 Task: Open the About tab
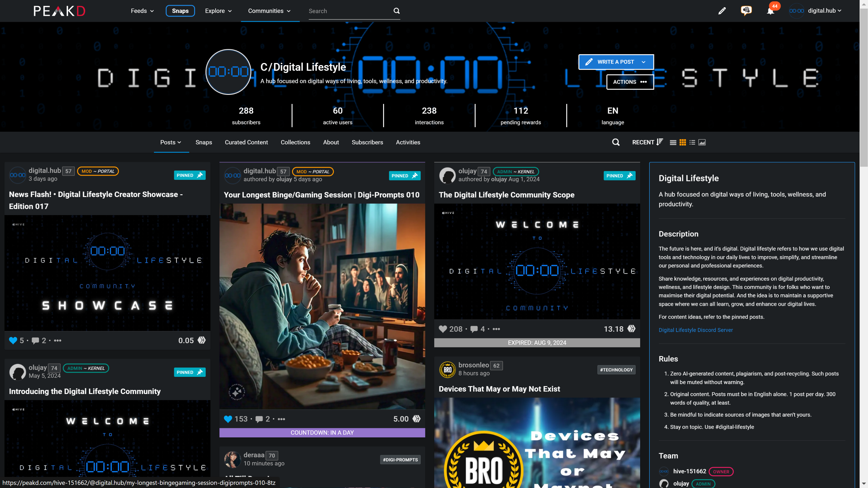point(331,142)
